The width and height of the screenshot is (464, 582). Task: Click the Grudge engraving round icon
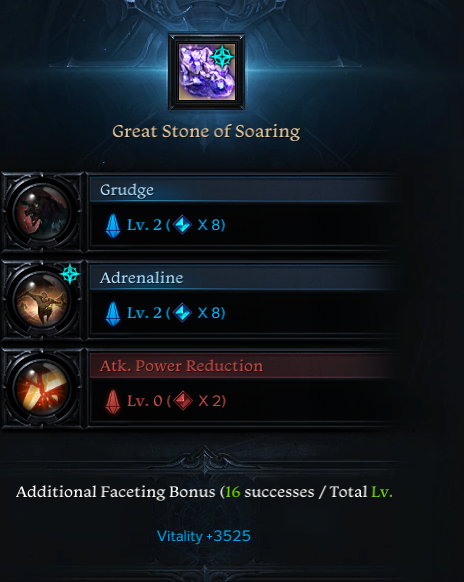(42, 212)
